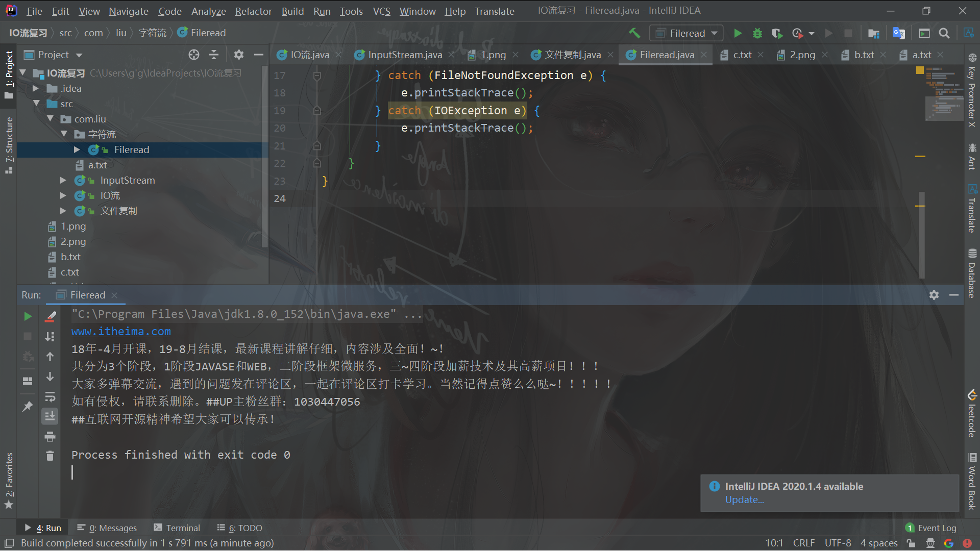This screenshot has width=980, height=551.
Task: Open the 6: TODO tool window
Action: click(x=239, y=528)
